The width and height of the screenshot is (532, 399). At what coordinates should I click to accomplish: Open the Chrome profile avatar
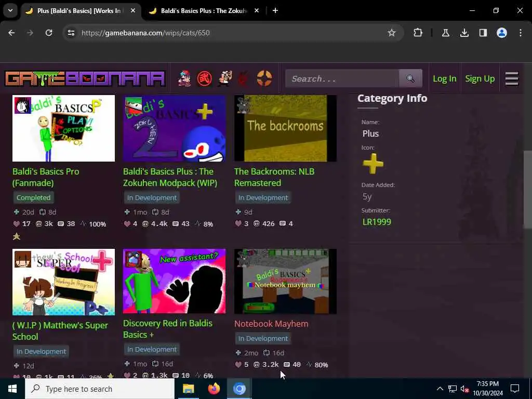tap(502, 33)
